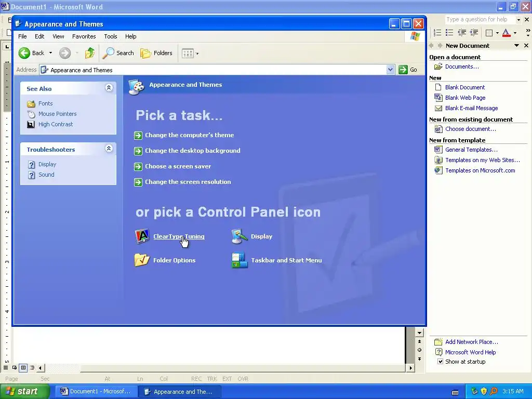The height and width of the screenshot is (399, 532).
Task: Collapse the Troubleshooters panel
Action: (109, 149)
